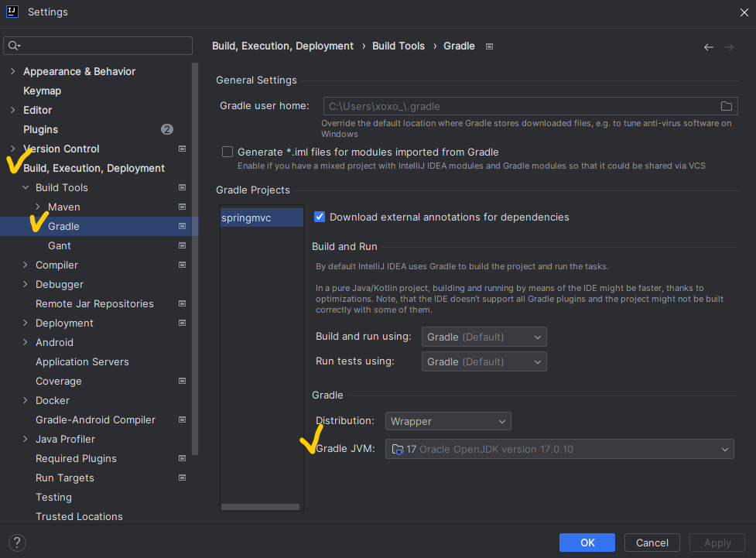Go back using the left arrow
This screenshot has height=558, width=756.
(x=708, y=46)
